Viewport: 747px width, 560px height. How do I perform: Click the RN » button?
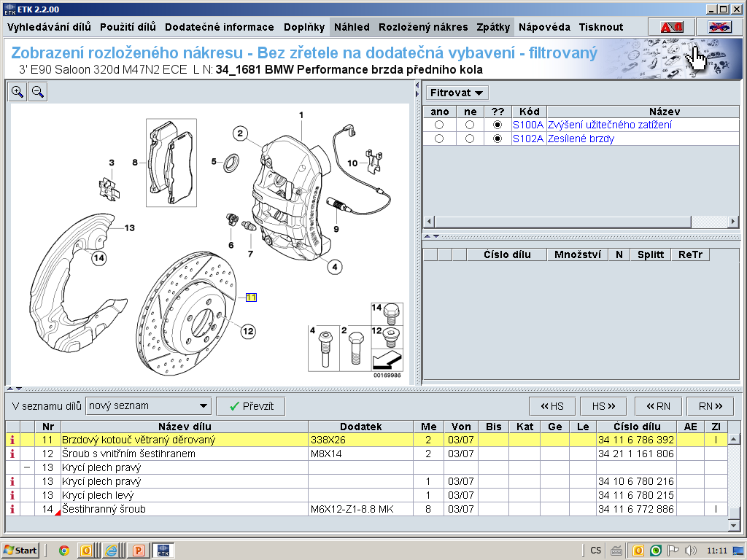click(711, 406)
